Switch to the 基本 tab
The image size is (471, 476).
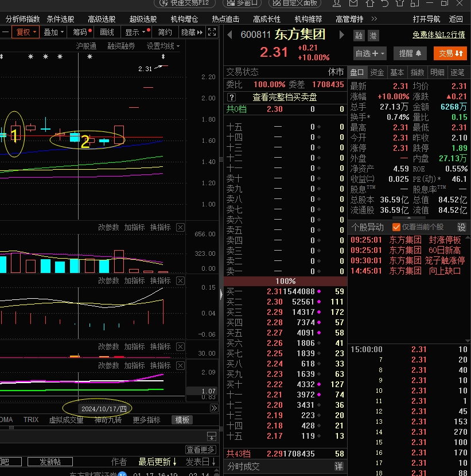397,72
